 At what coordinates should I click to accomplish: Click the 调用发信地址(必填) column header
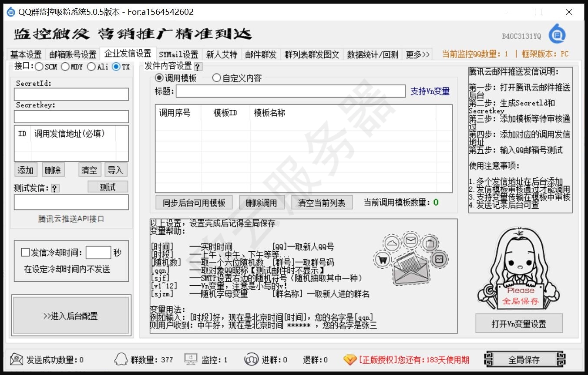pos(73,134)
